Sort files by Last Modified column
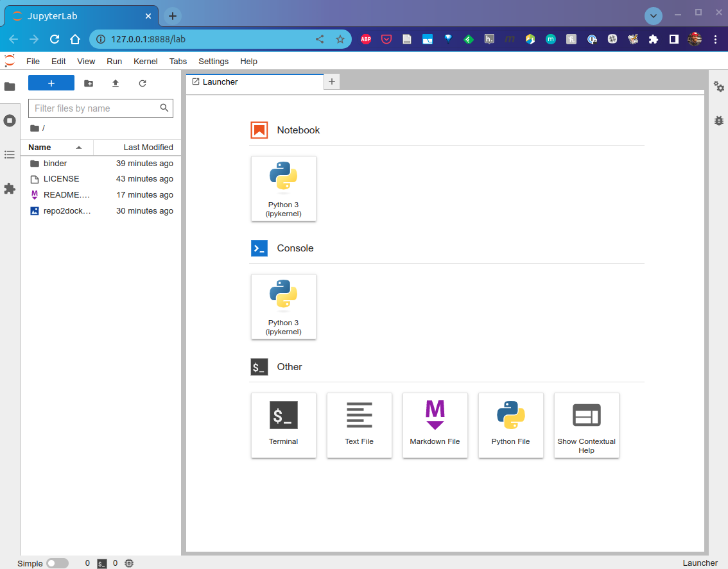 [x=137, y=147]
